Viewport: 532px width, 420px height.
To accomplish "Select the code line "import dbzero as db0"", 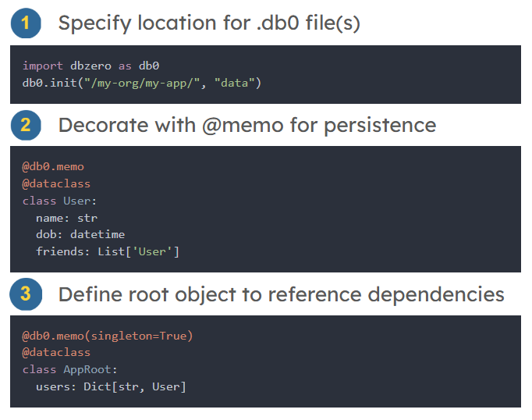I will (91, 66).
